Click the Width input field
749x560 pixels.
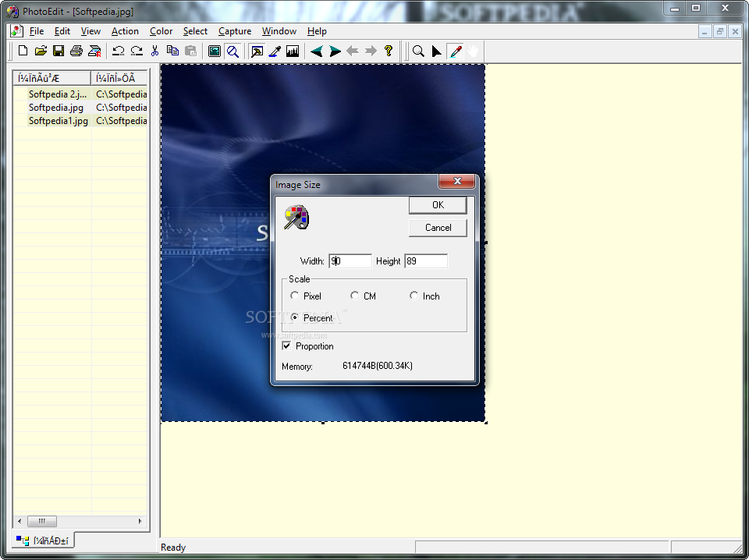350,261
